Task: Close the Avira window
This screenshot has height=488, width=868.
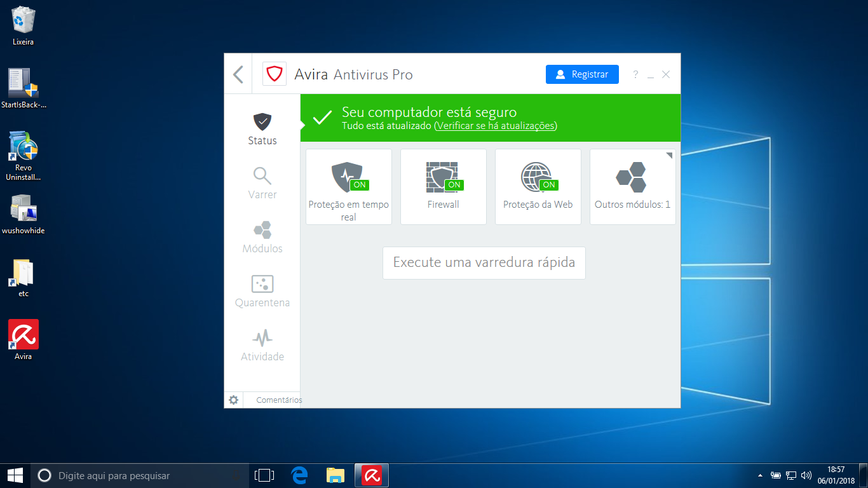Action: click(666, 74)
